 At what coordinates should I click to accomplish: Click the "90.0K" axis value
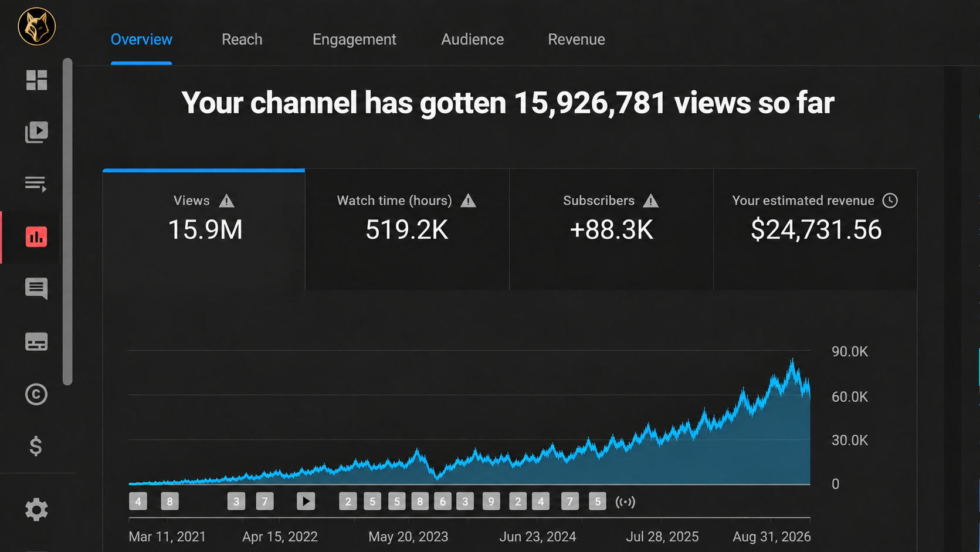pos(850,351)
